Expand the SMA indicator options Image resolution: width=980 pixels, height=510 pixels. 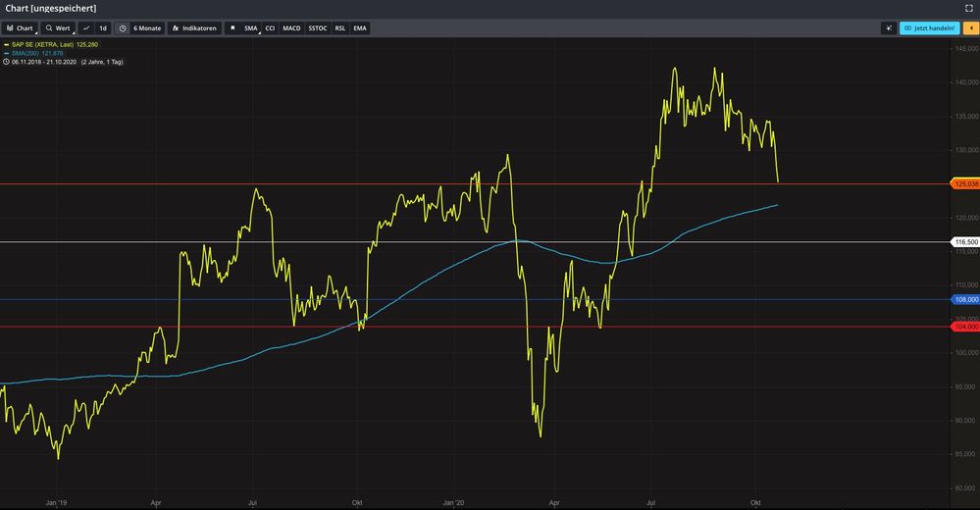(251, 28)
